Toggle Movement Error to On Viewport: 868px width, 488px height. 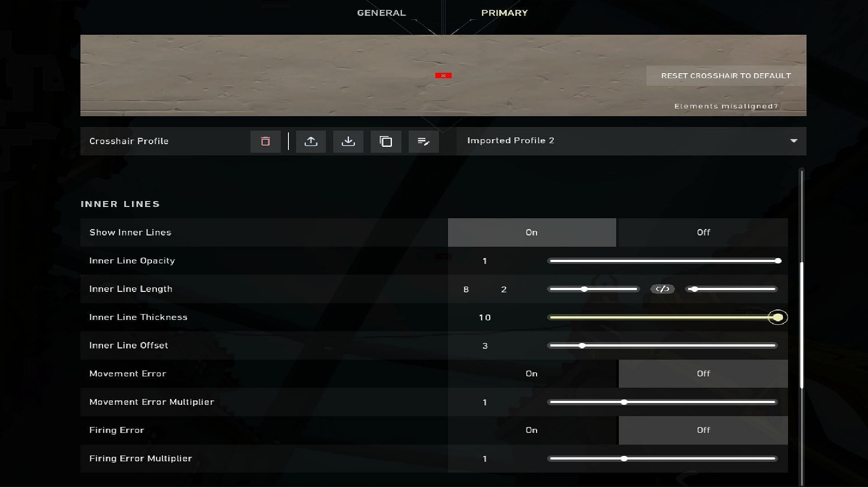pos(532,373)
